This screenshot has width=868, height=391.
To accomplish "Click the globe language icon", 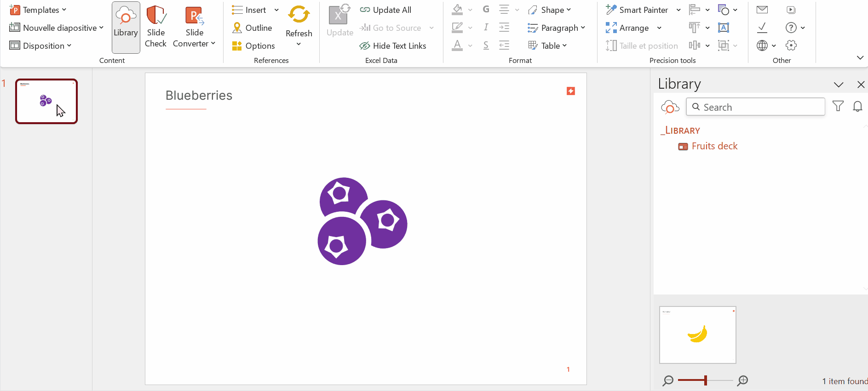I will [x=762, y=45].
